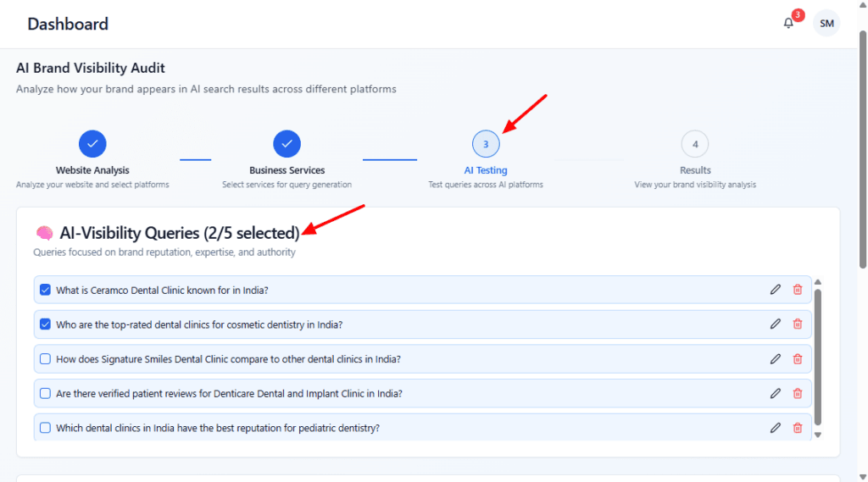Screen dimensions: 868x482
Task: Edit the top-rated cosmetic dentistry query
Action: pyautogui.click(x=775, y=324)
